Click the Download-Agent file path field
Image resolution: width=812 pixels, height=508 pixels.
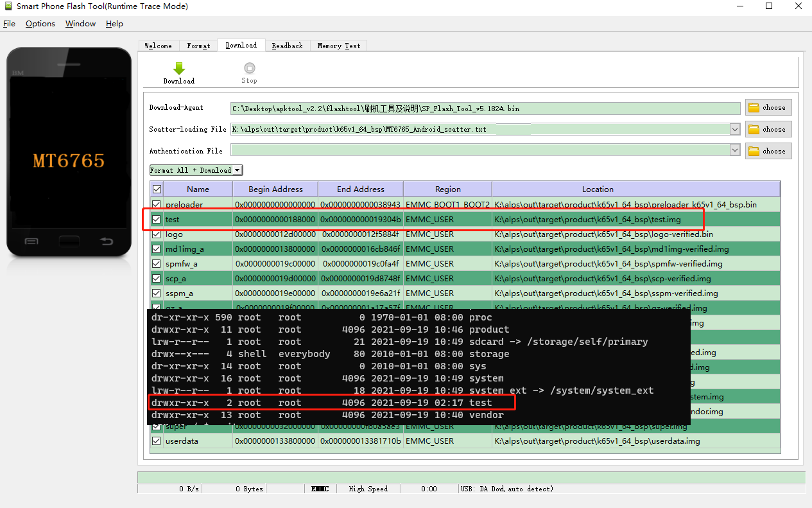(x=481, y=108)
